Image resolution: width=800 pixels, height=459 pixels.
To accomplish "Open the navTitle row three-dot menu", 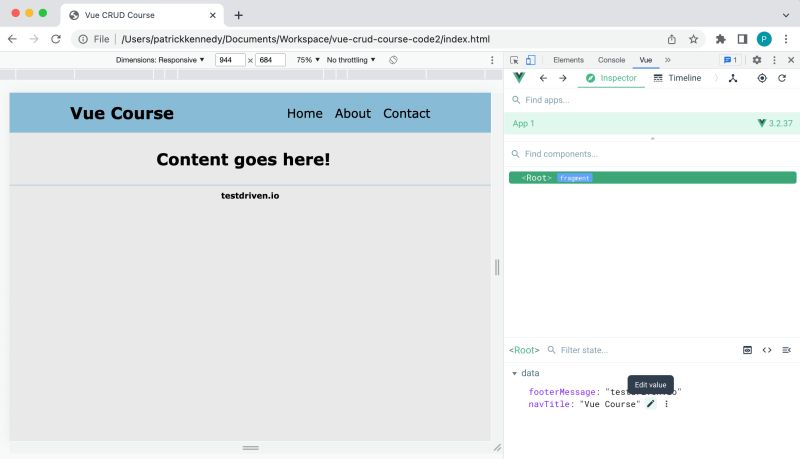I will (666, 404).
